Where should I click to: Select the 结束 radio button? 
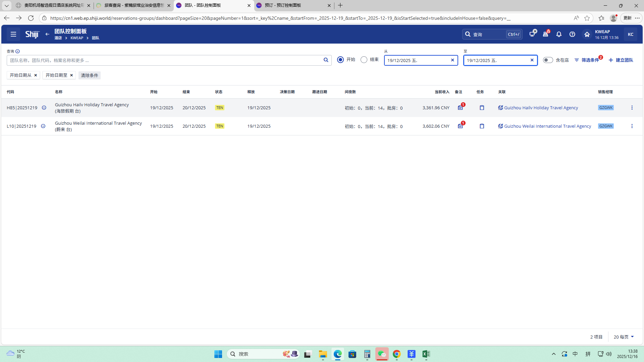click(x=364, y=60)
